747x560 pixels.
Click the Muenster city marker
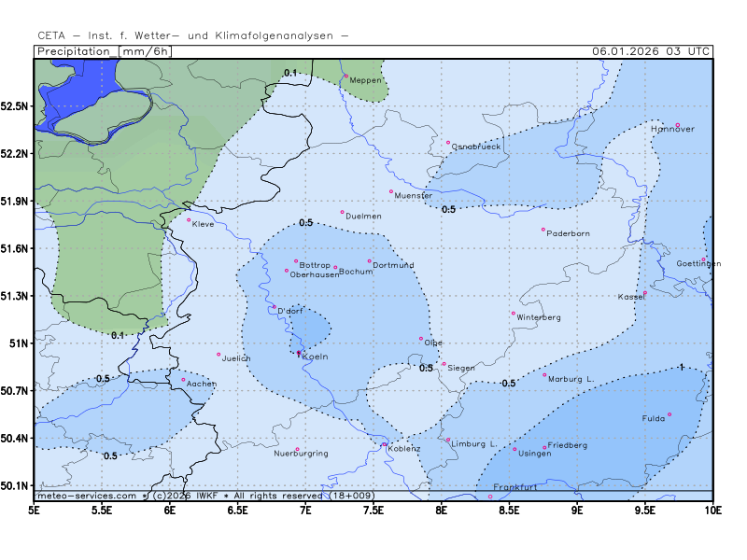391,191
